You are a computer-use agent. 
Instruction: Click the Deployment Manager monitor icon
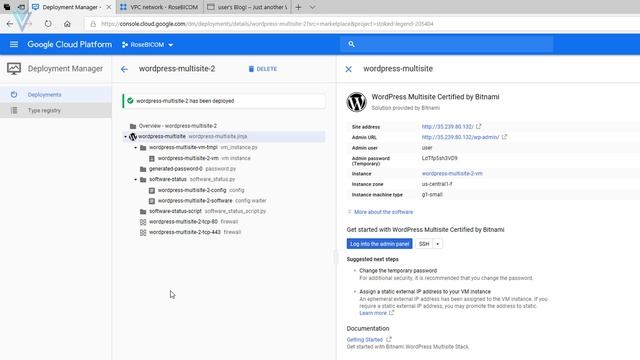(14, 69)
